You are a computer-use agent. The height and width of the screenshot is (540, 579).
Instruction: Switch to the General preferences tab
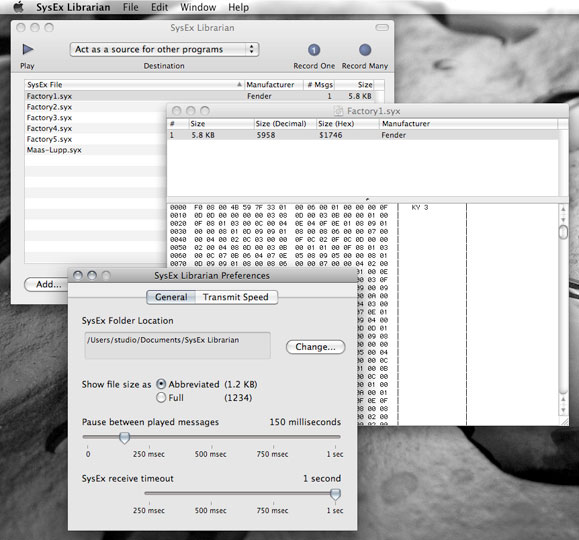[171, 297]
